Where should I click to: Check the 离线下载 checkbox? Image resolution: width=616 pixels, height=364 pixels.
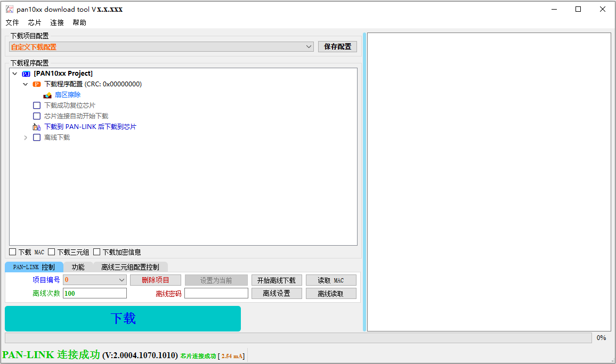click(x=37, y=137)
